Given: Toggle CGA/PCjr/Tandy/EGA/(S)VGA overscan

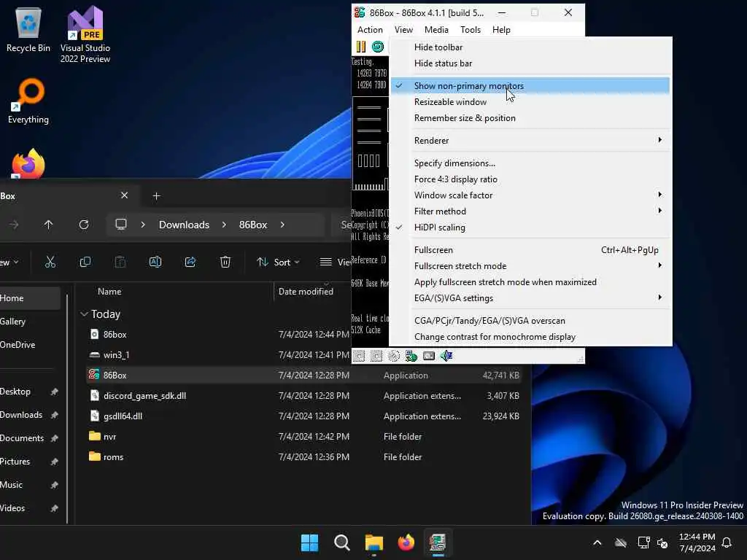Looking at the screenshot, I should pos(530,321).
